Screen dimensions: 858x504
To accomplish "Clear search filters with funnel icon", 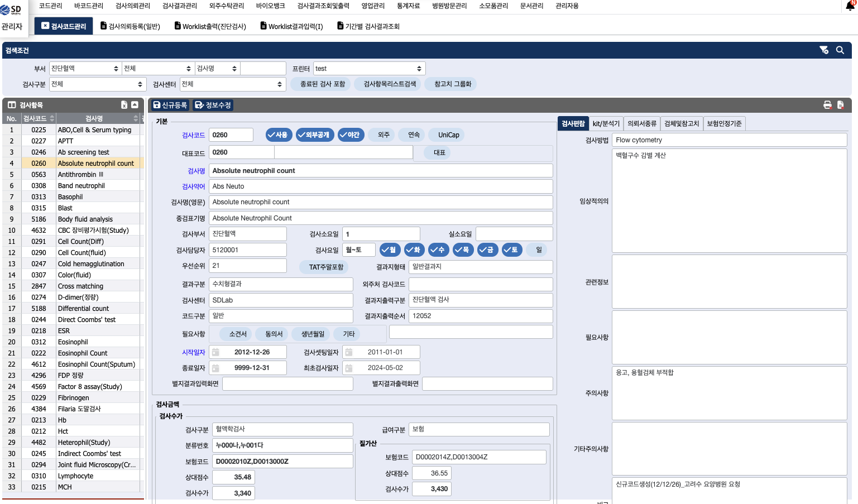I will coord(823,50).
